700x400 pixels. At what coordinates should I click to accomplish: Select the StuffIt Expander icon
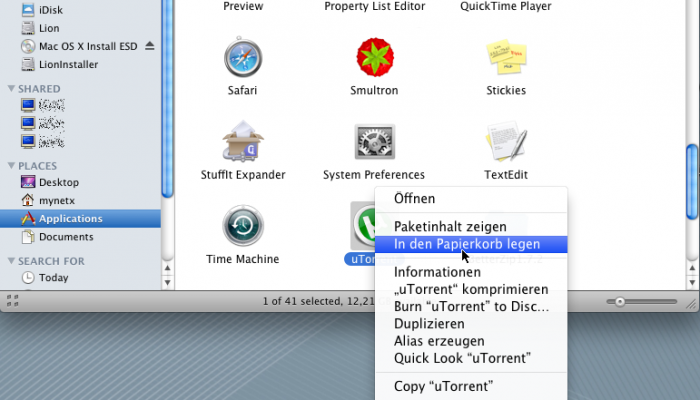tap(243, 141)
